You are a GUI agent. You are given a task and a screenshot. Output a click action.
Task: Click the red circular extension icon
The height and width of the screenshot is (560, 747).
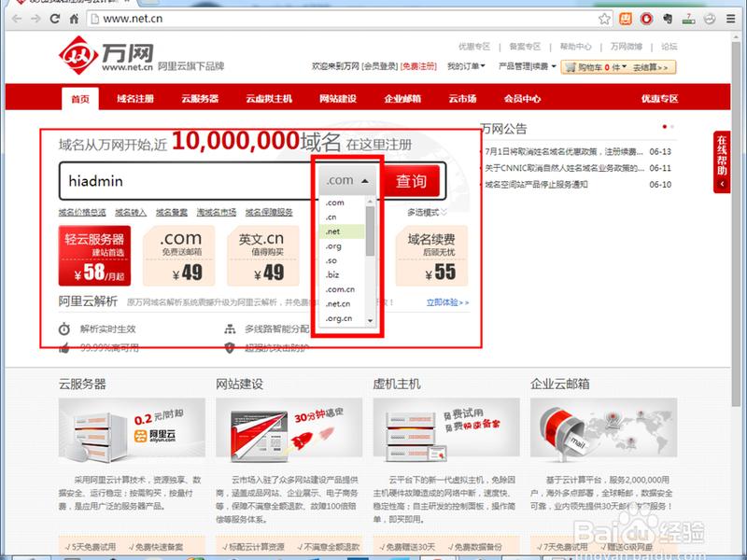646,19
